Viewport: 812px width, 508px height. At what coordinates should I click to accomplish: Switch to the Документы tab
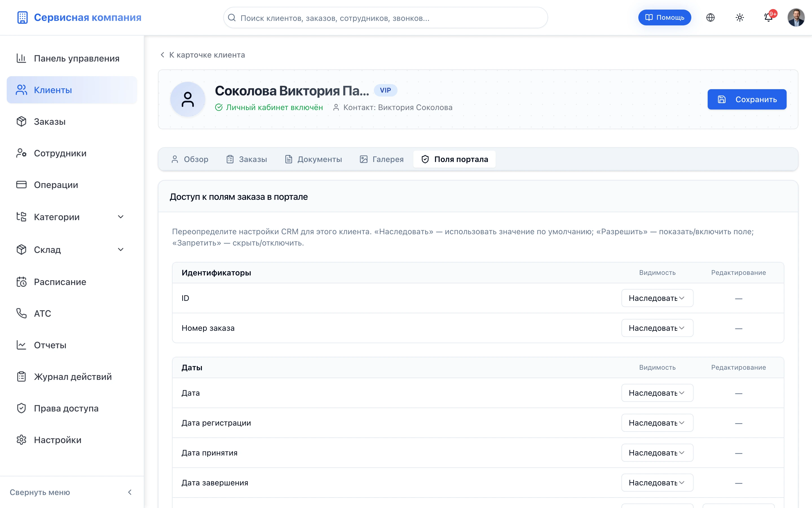[314, 159]
